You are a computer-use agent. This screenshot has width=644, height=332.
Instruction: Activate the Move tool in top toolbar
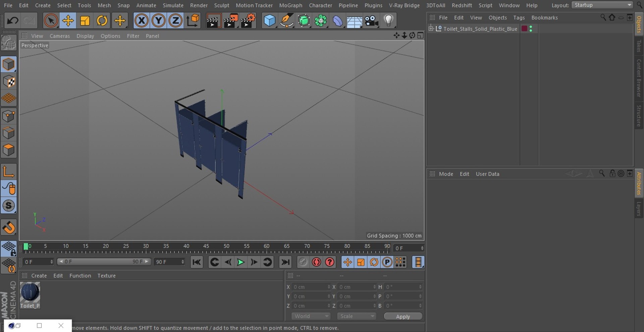point(68,21)
